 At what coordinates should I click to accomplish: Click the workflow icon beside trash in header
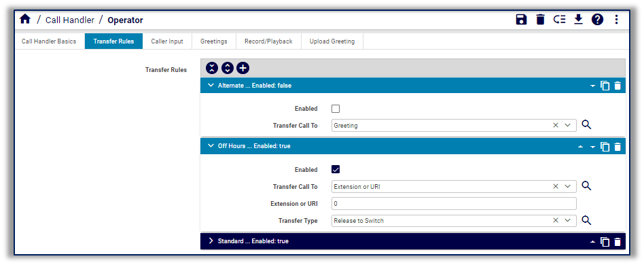tap(559, 19)
